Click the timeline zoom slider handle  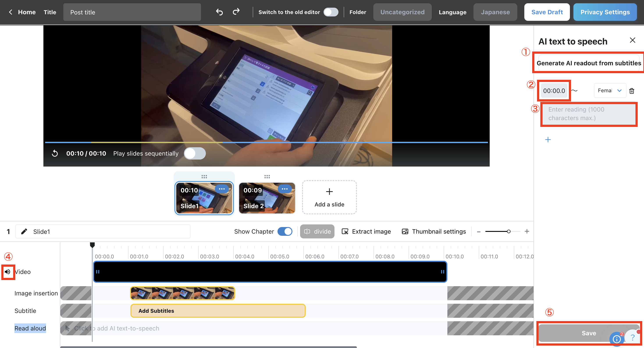coord(509,231)
